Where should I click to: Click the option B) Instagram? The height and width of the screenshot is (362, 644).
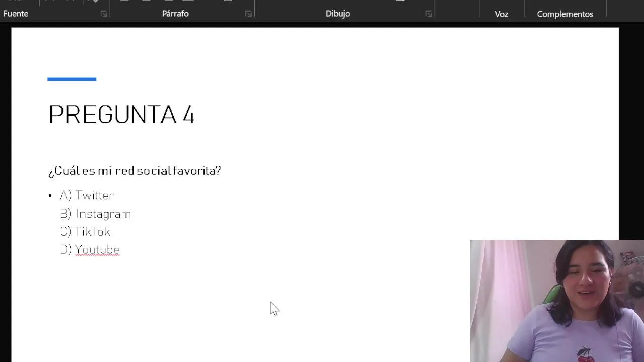pos(95,214)
